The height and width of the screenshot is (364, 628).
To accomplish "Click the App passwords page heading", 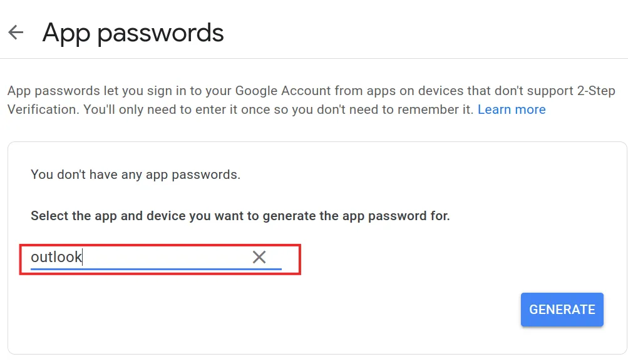I will [133, 33].
